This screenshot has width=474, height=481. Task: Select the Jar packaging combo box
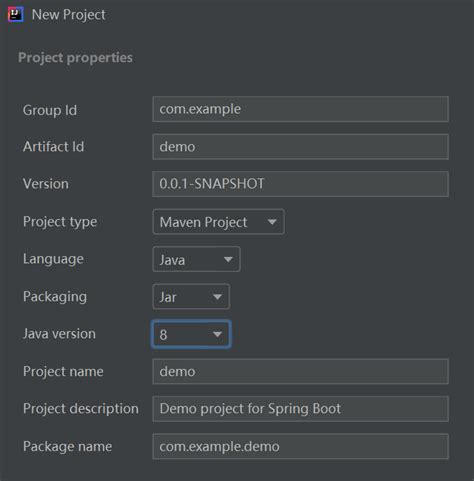coord(191,297)
